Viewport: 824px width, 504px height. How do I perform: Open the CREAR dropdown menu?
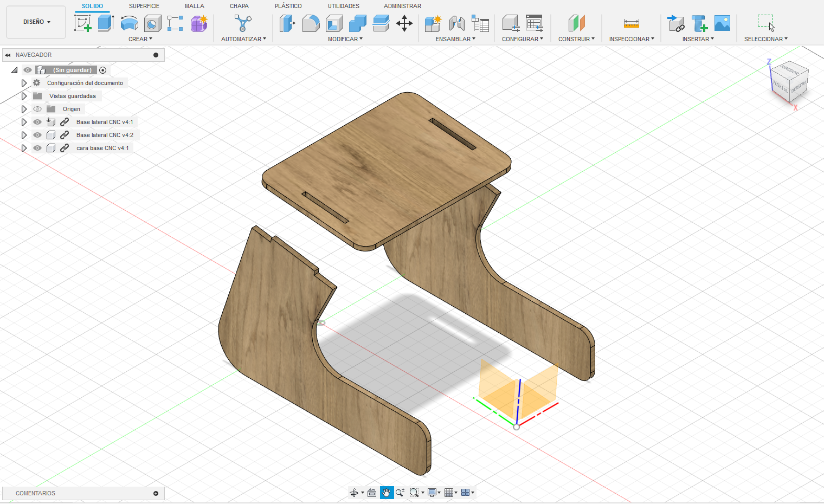tap(140, 39)
